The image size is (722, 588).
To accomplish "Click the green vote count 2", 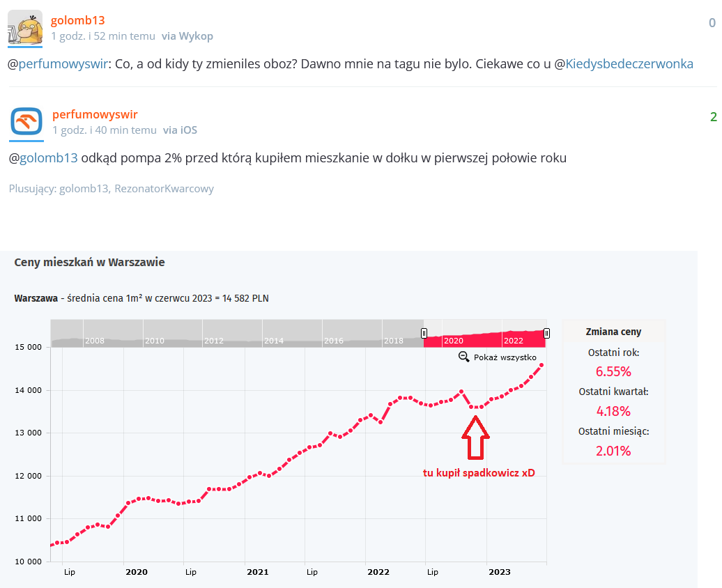I will [x=713, y=116].
